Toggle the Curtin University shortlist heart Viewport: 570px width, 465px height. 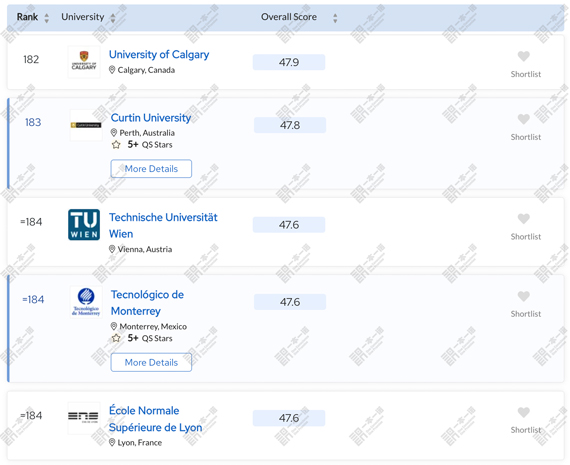[x=523, y=119]
